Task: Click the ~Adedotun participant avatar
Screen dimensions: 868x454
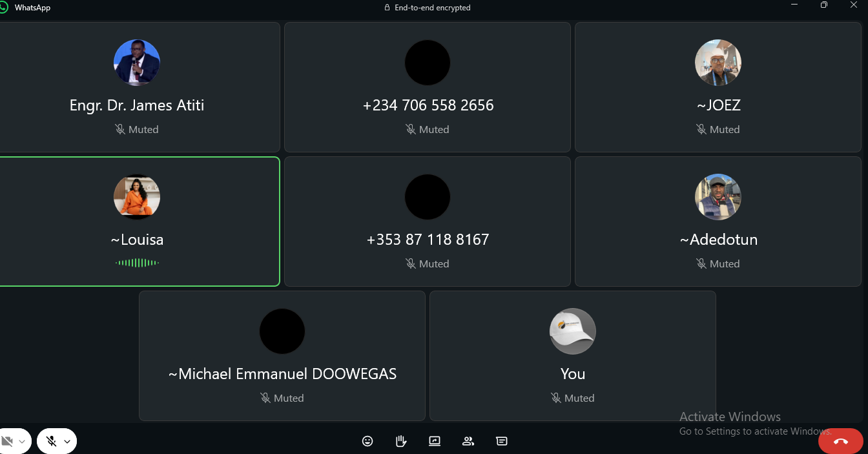Action: click(x=718, y=197)
